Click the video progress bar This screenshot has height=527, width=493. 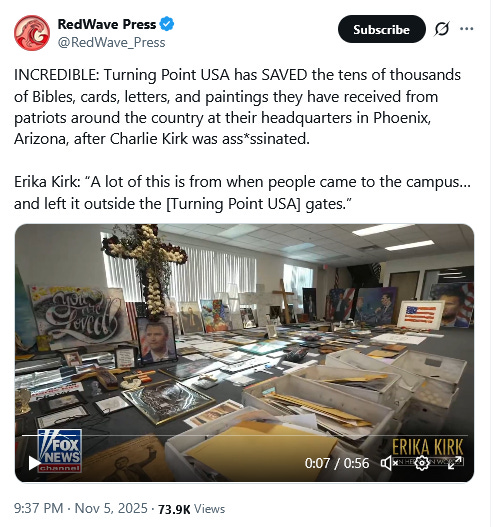coord(244,436)
